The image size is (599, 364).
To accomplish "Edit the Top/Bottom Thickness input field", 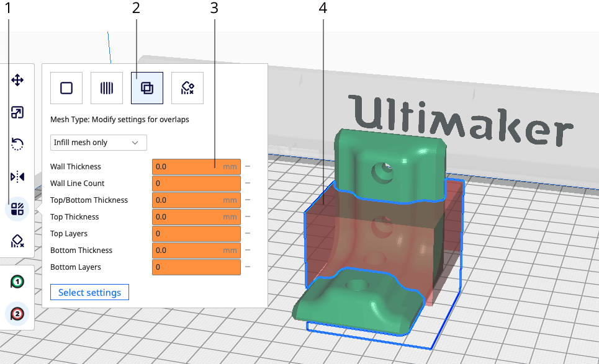I will (196, 200).
